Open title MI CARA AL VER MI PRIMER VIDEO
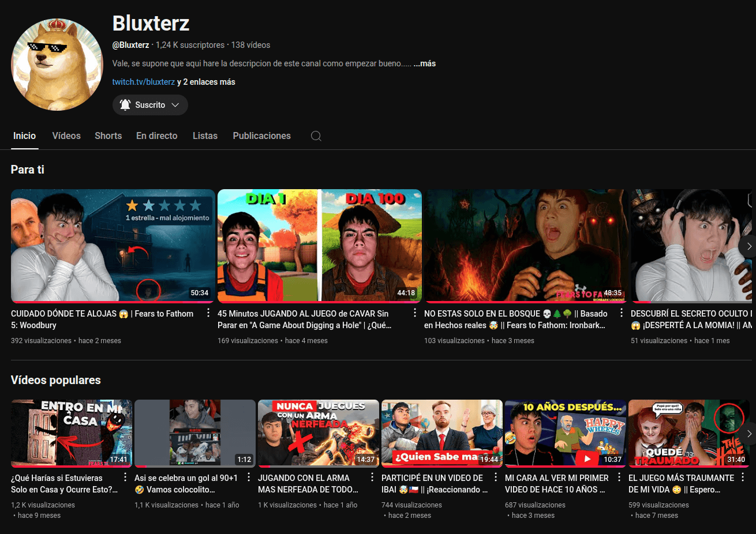The height and width of the screenshot is (534, 756). (x=557, y=484)
